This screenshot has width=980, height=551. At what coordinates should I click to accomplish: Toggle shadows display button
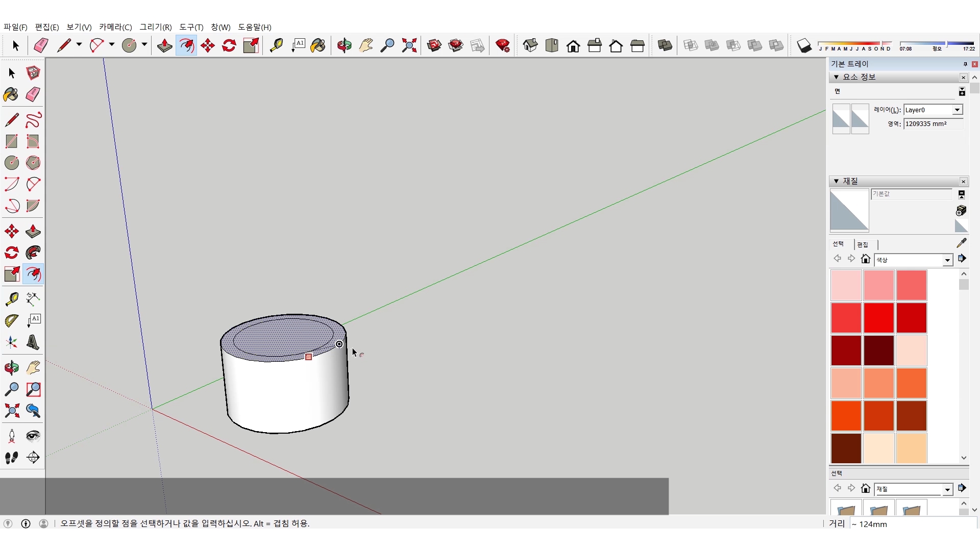pyautogui.click(x=804, y=45)
